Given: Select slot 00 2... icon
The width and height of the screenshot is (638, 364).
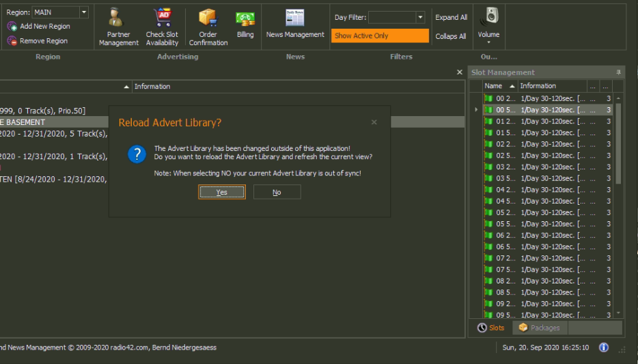Looking at the screenshot, I should pyautogui.click(x=488, y=98).
